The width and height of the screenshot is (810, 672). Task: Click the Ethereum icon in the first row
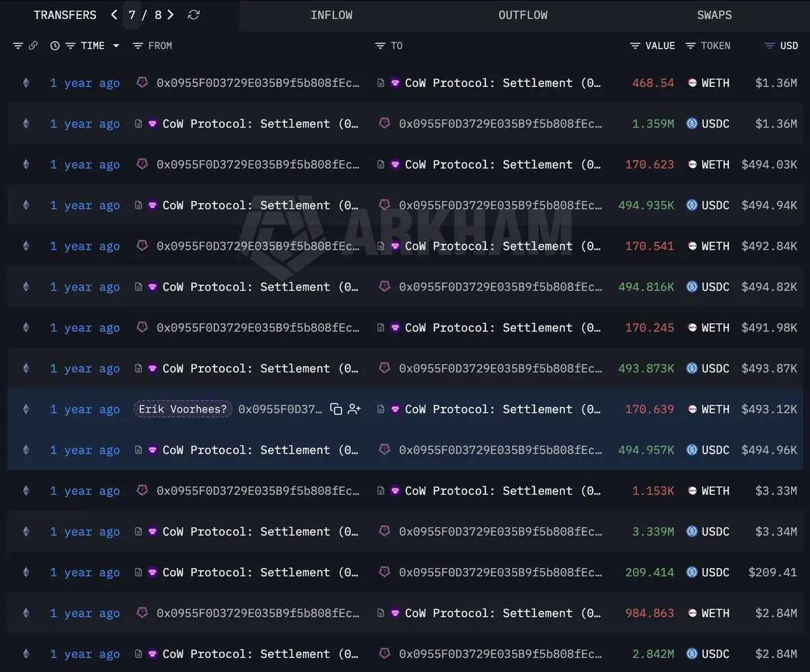pos(26,83)
